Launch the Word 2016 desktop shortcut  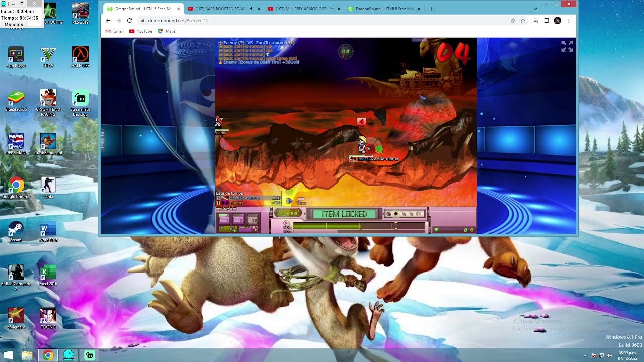pyautogui.click(x=48, y=231)
